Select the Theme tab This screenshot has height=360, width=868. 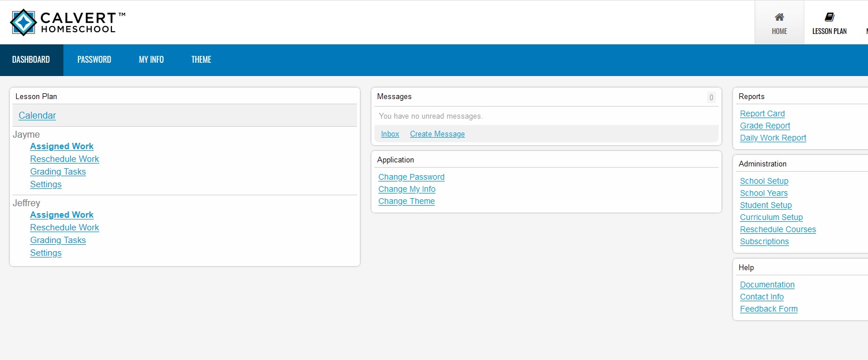pos(201,60)
